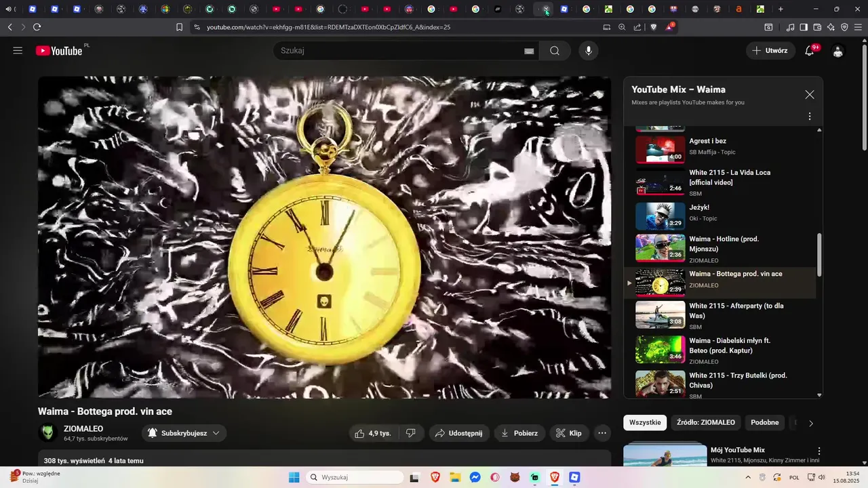Start voice search with the microphone
This screenshot has height=488, width=868.
point(589,51)
